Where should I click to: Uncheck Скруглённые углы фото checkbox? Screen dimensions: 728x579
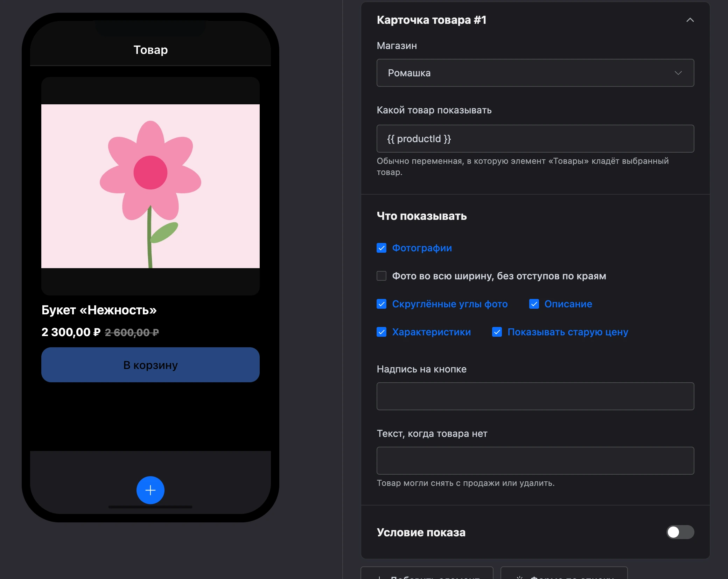[381, 304]
